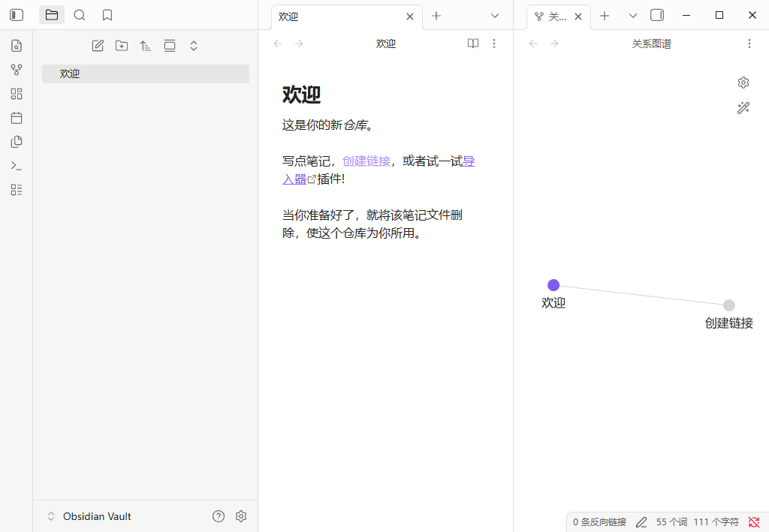Insert a template using the templates icon
The height and width of the screenshot is (532, 769).
[x=16, y=142]
